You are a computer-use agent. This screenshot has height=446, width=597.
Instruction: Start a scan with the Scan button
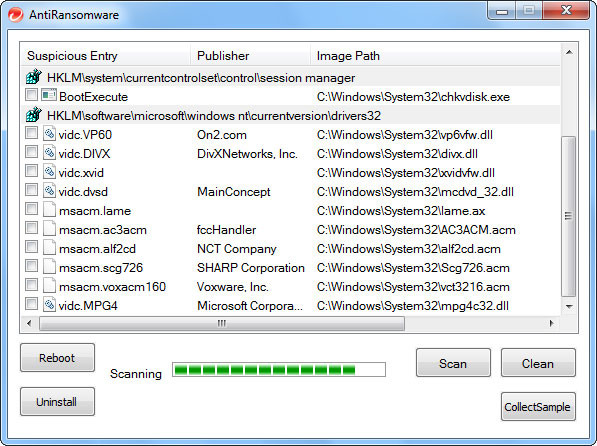[x=453, y=363]
